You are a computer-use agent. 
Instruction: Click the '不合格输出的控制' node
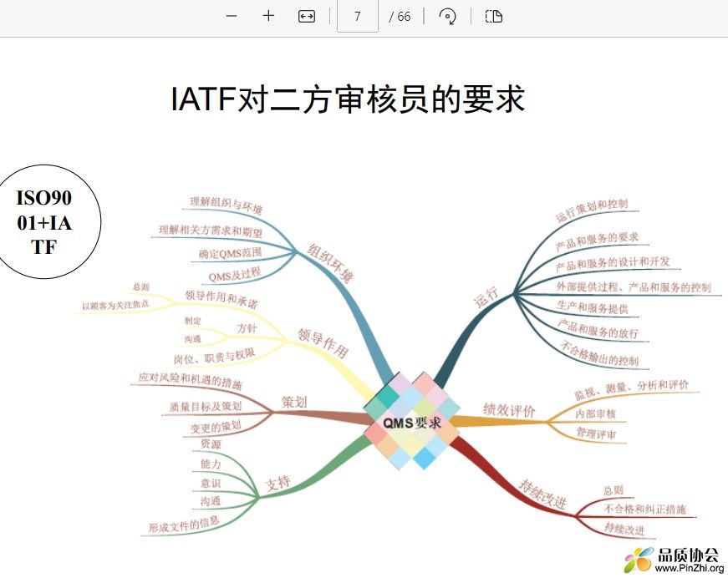pos(599,352)
